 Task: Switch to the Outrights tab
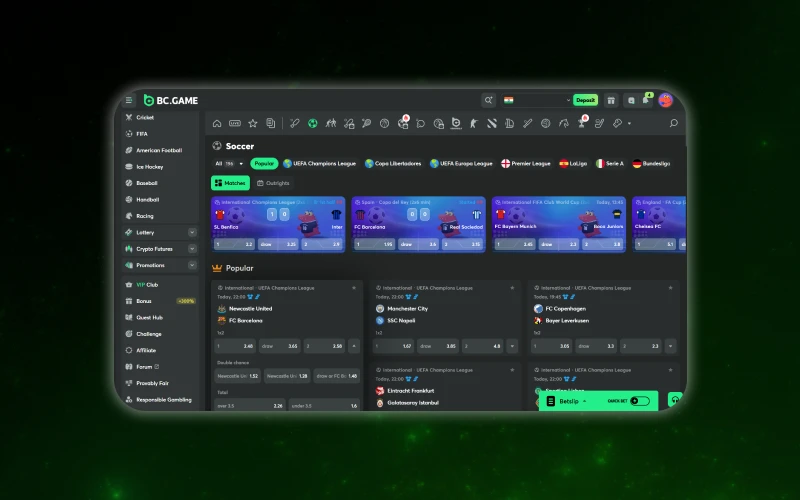click(x=274, y=183)
